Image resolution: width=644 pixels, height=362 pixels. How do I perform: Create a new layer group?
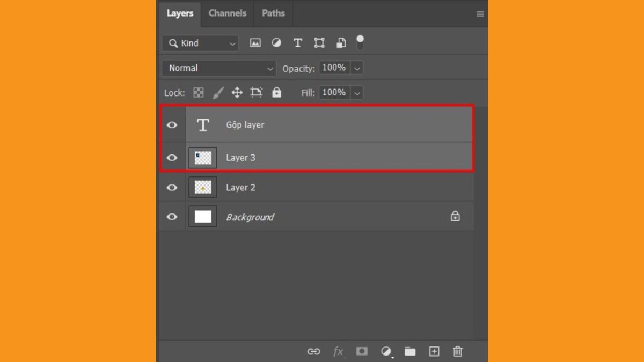point(410,351)
